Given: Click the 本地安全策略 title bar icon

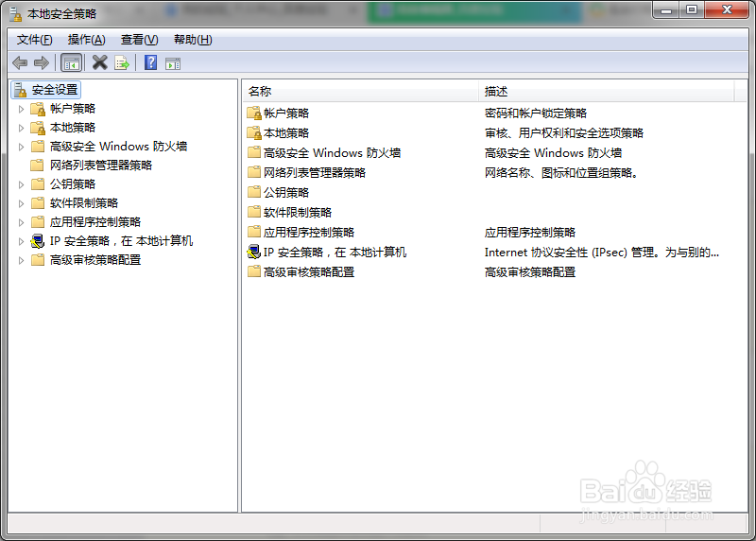Looking at the screenshot, I should pyautogui.click(x=16, y=14).
